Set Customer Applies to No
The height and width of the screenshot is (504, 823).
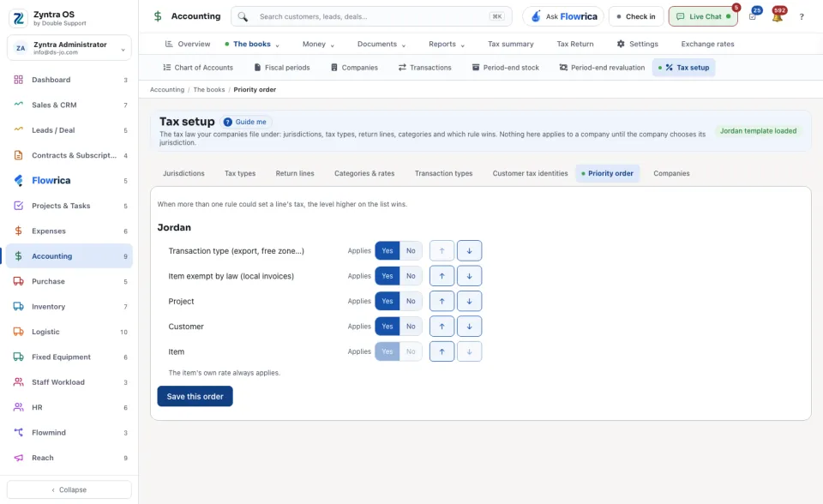pyautogui.click(x=411, y=327)
